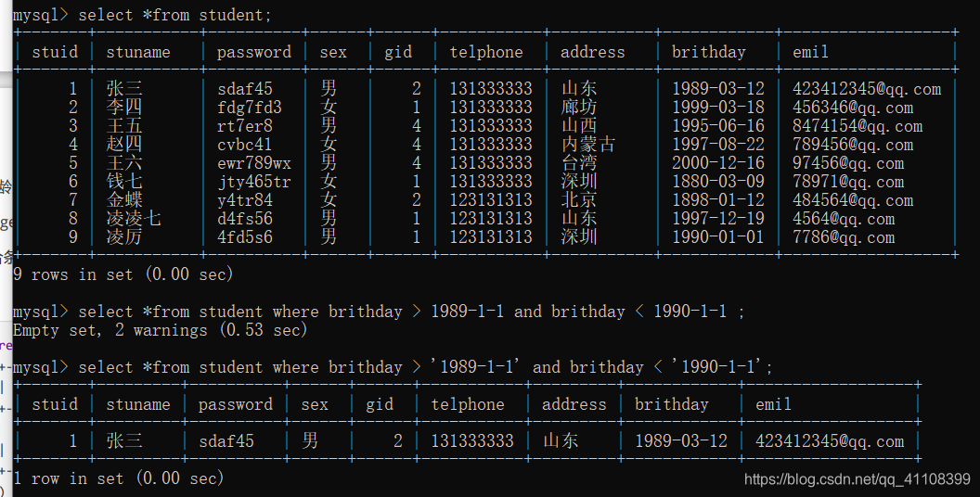
Task: Click the student name 王六
Action: 124,163
